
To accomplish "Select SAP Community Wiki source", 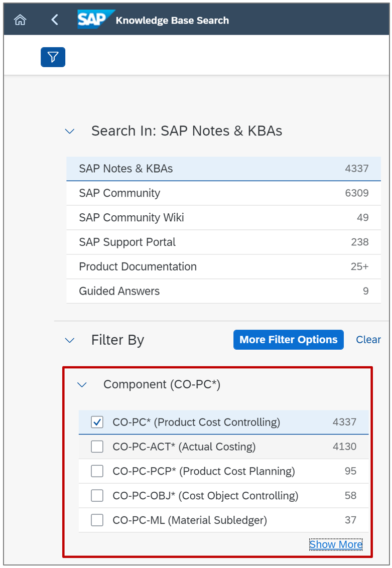I will 223,217.
